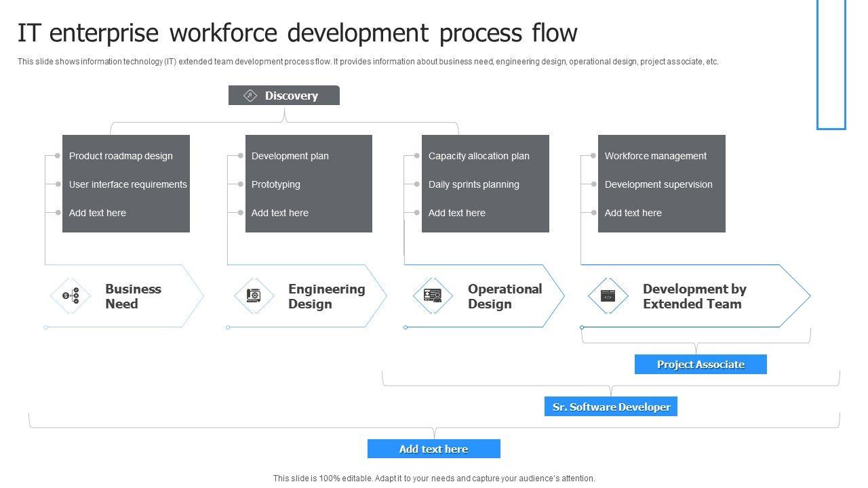Click Daily sprints planning text
This screenshot has width=868, height=488.
pos(473,184)
